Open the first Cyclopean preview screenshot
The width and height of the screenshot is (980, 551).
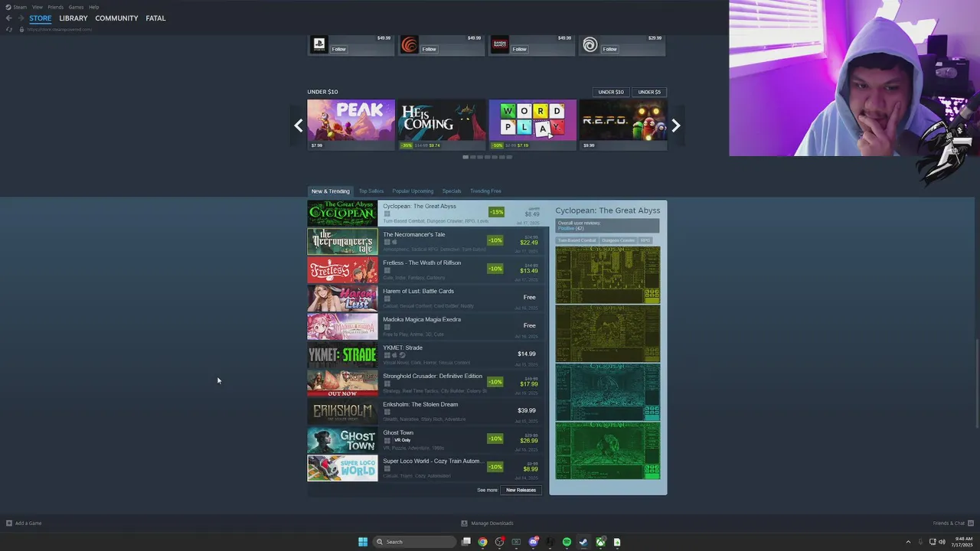click(608, 275)
